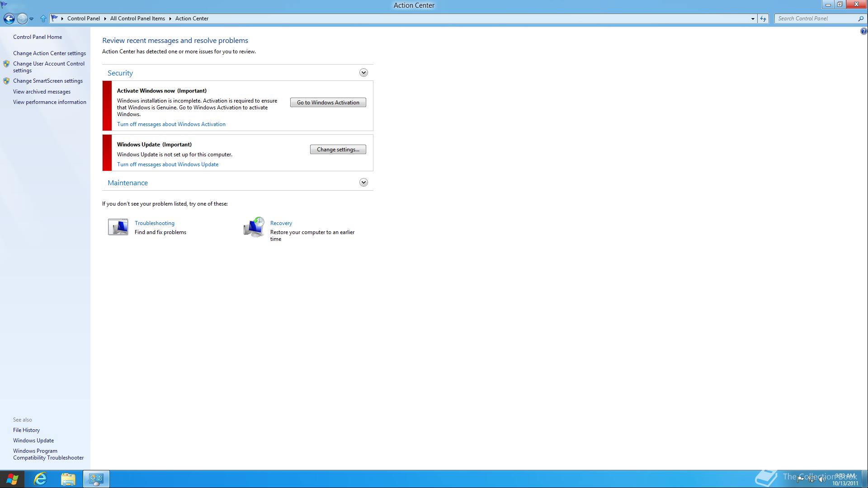This screenshot has width=868, height=488.
Task: Minimize the Action Center window
Action: tap(828, 5)
